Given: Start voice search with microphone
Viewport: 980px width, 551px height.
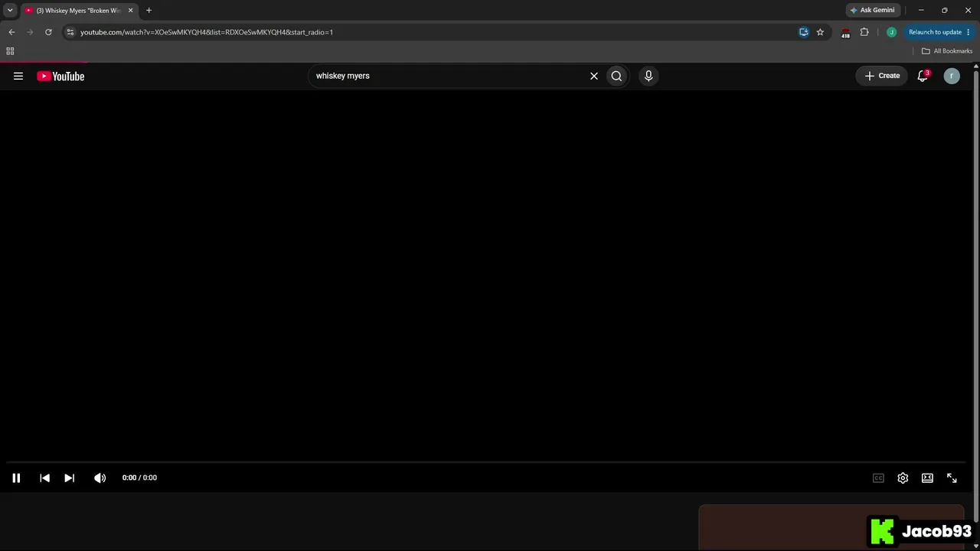Looking at the screenshot, I should 648,76.
